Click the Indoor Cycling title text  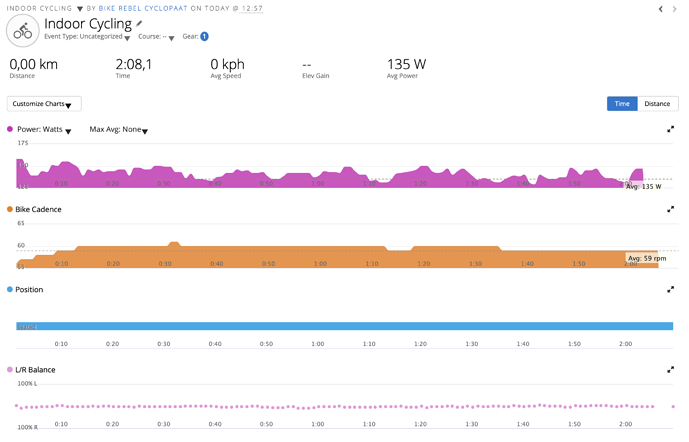[x=88, y=24]
